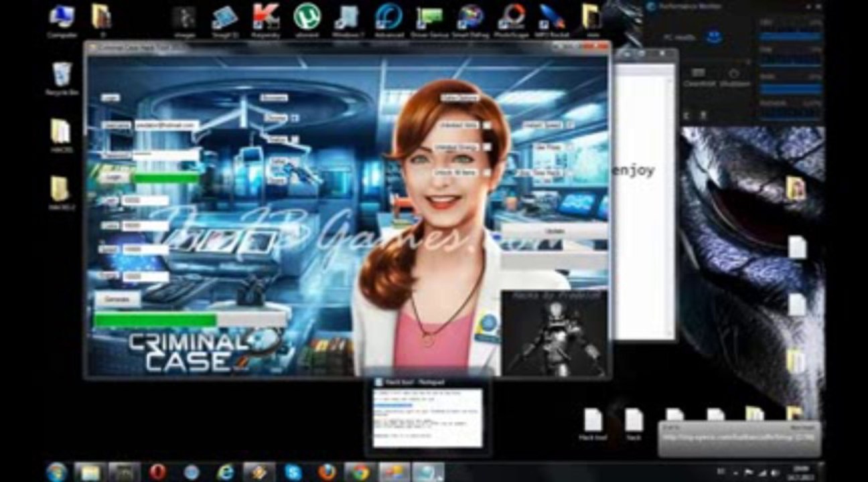
Task: Click the Update button
Action: (x=555, y=231)
